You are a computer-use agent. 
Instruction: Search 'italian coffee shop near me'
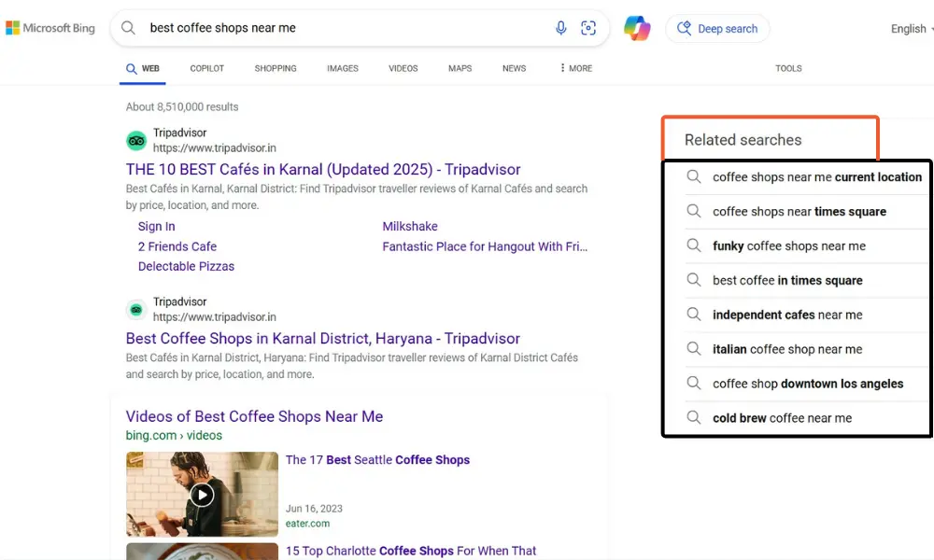pyautogui.click(x=787, y=349)
